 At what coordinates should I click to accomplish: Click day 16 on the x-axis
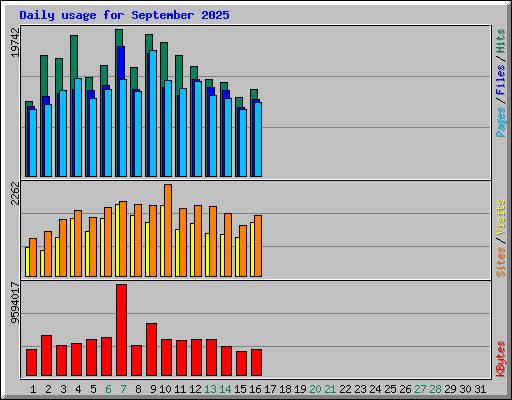pos(255,389)
